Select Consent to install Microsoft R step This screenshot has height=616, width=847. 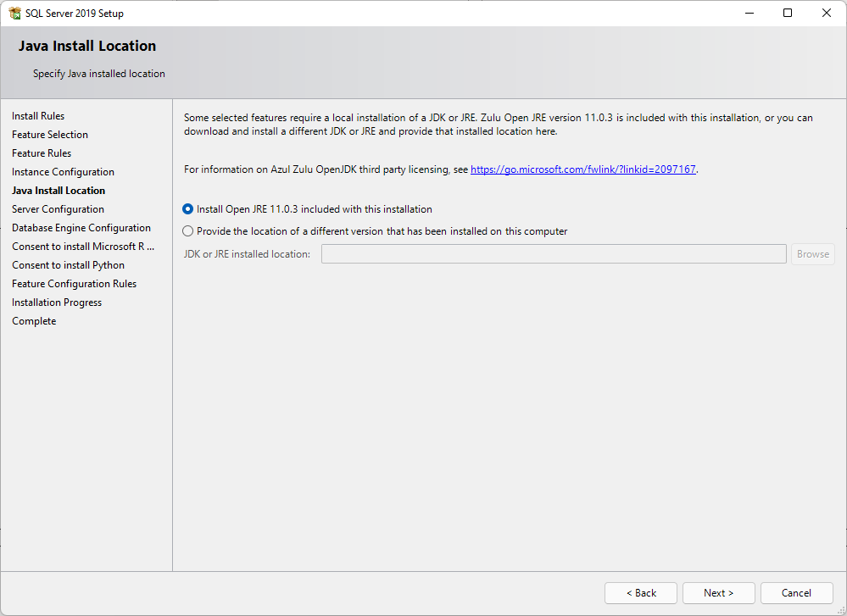83,247
